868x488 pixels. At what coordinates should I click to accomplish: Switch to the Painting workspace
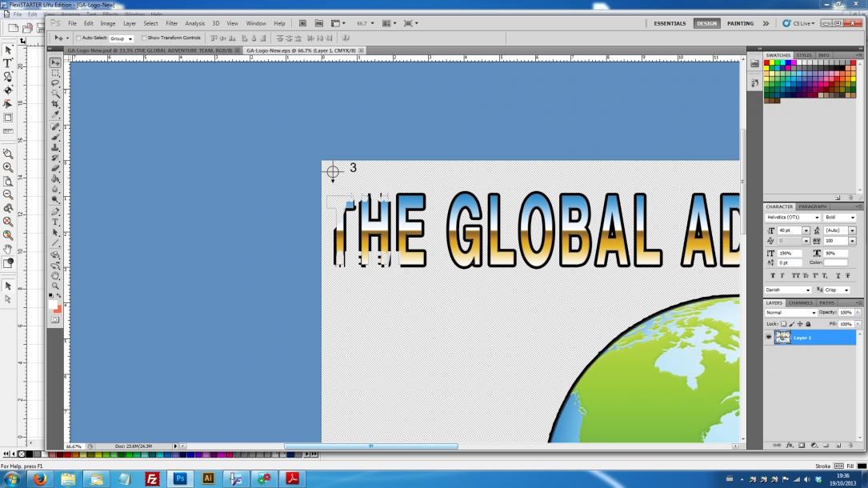[740, 23]
